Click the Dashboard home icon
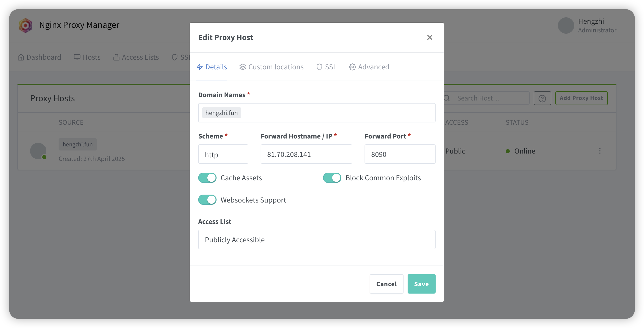Screen dimensions: 644x328 pos(21,57)
